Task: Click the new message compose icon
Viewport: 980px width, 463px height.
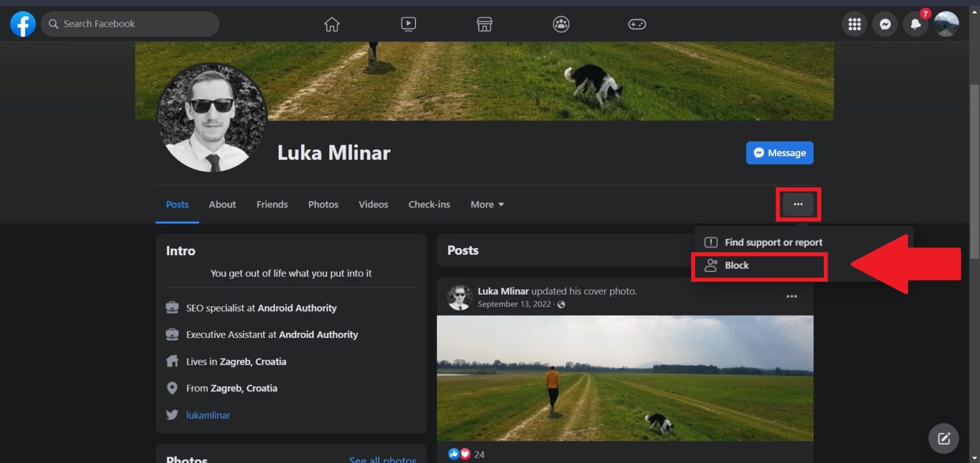Action: 944,439
